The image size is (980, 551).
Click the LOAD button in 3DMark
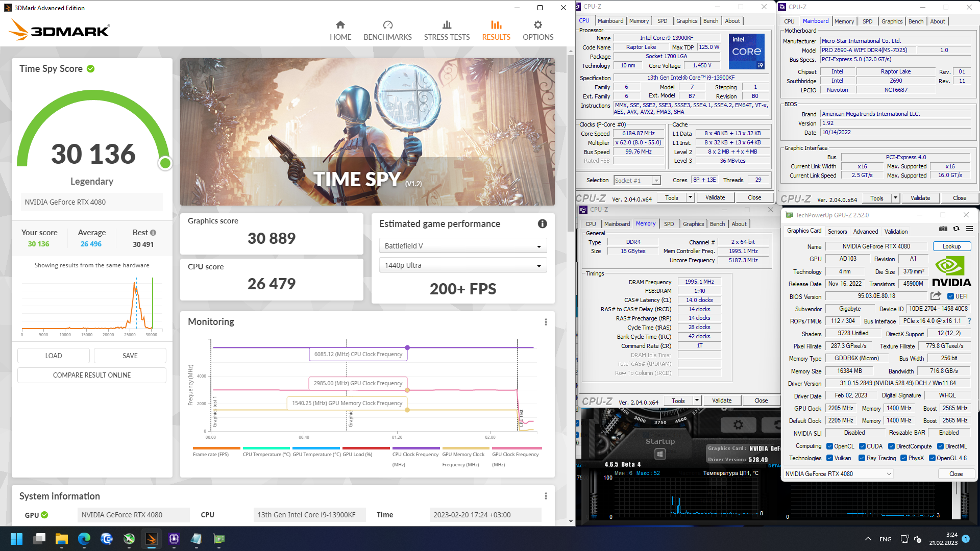pos(54,356)
